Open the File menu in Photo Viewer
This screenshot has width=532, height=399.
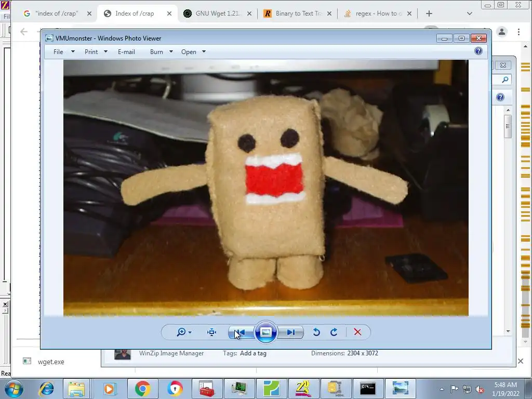58,52
